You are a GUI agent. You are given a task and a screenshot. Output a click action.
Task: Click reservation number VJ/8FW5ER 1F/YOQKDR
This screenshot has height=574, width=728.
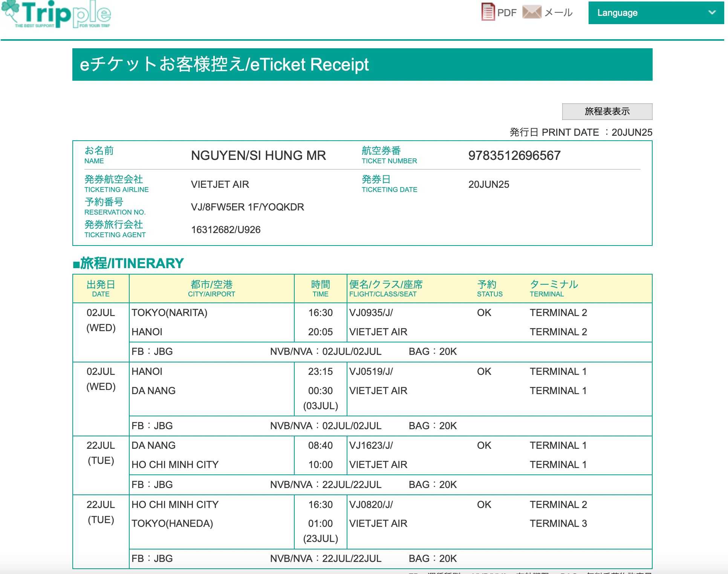coord(247,207)
